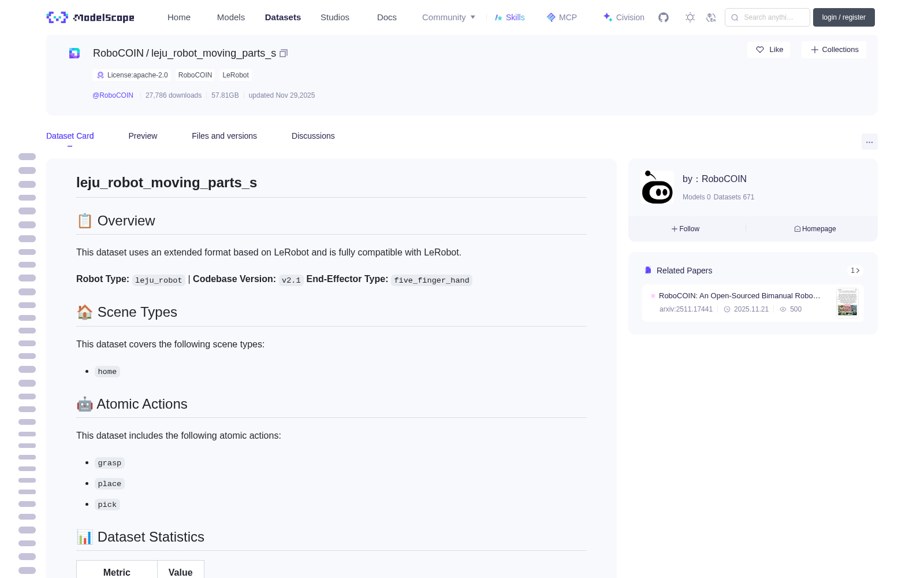Expand the Community dropdown menu
The width and height of the screenshot is (924, 578).
[449, 17]
